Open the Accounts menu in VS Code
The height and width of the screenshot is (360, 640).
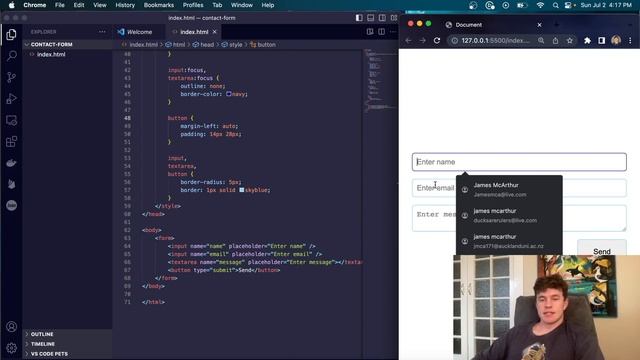11,327
